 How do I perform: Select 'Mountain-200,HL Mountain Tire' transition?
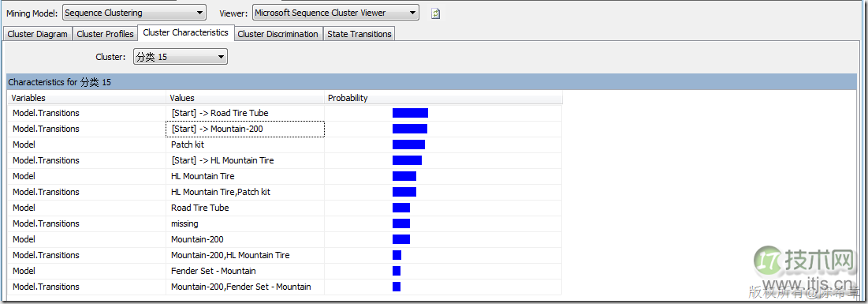point(230,255)
